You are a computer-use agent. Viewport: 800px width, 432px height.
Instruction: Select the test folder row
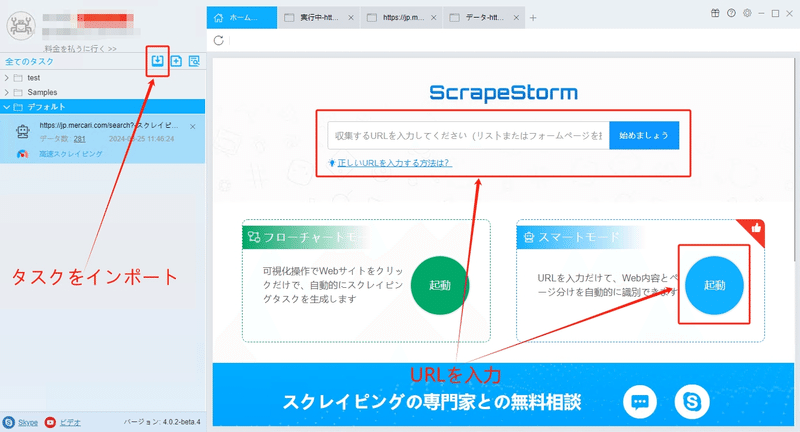[103, 78]
